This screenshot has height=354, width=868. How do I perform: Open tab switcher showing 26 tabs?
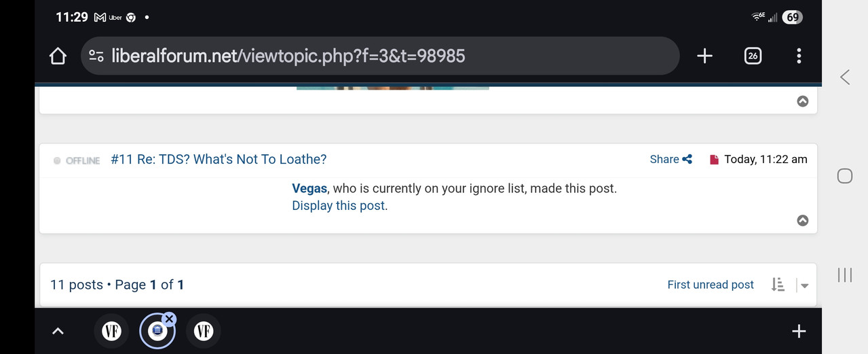pos(752,56)
